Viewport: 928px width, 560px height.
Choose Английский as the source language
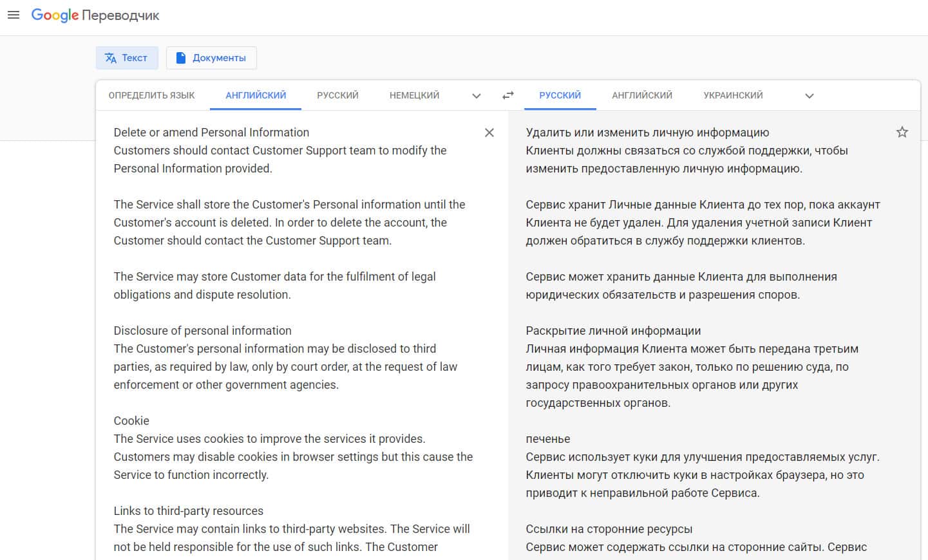(x=256, y=95)
